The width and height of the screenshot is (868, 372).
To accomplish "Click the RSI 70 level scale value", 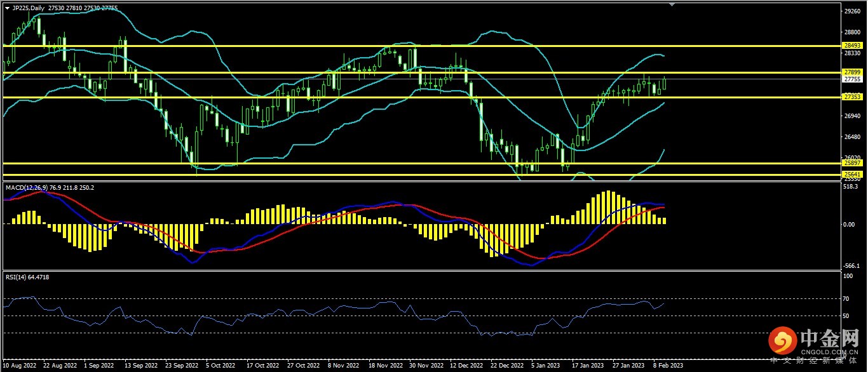I will point(846,298).
